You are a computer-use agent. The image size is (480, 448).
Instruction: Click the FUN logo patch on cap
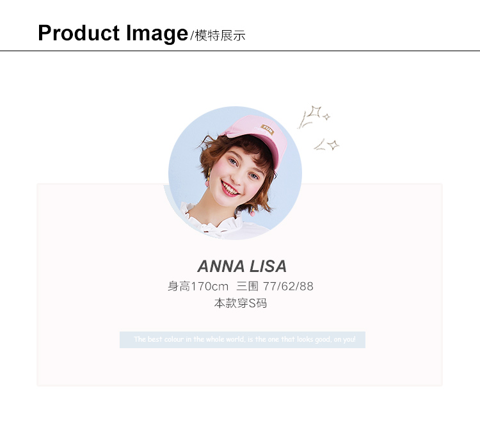(x=268, y=129)
